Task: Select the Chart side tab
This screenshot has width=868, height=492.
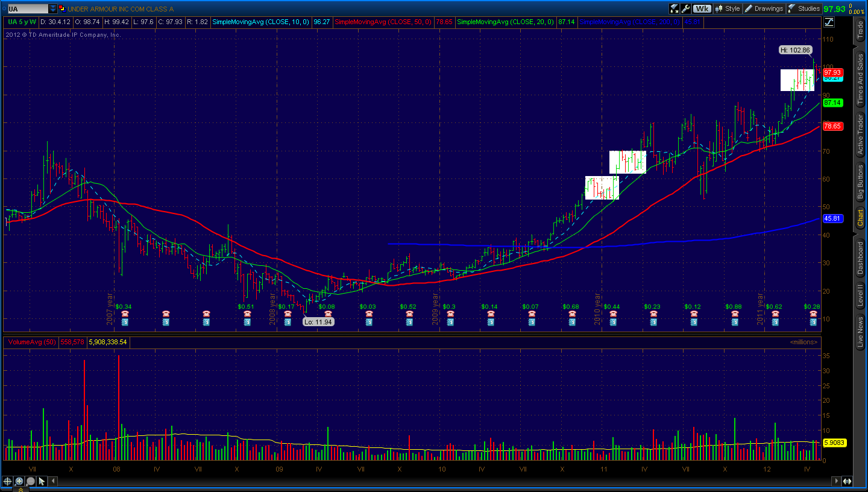Action: click(x=860, y=218)
